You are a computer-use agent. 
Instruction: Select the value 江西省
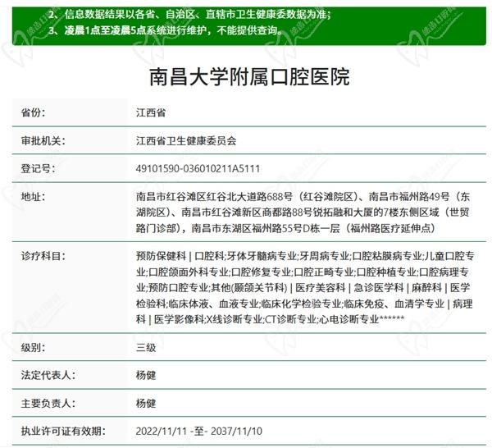[x=151, y=112]
